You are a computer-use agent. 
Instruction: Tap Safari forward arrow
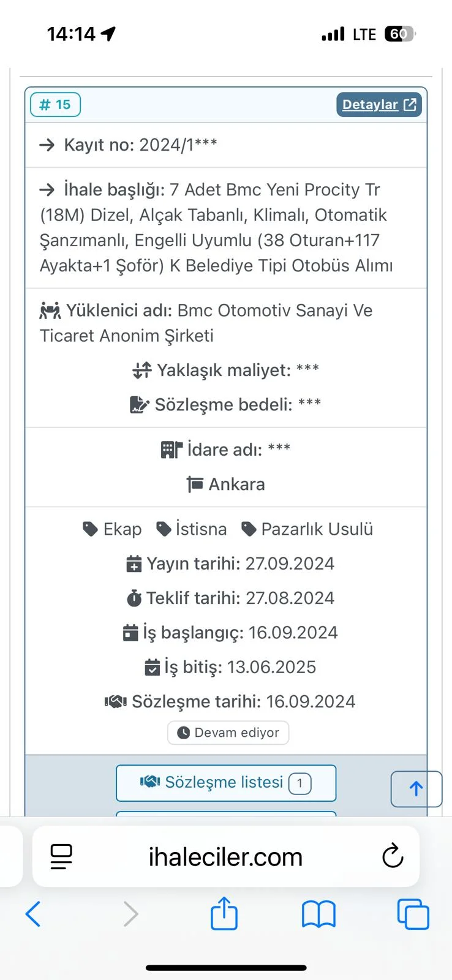130,914
